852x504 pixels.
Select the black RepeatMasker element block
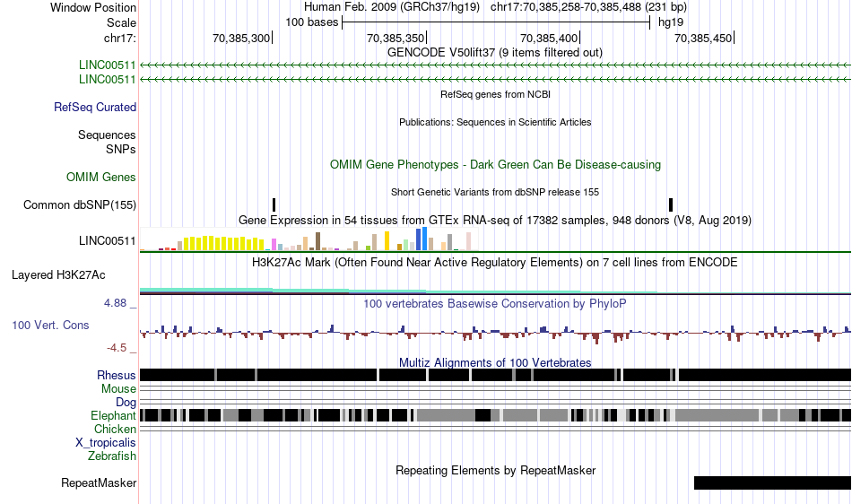(773, 482)
